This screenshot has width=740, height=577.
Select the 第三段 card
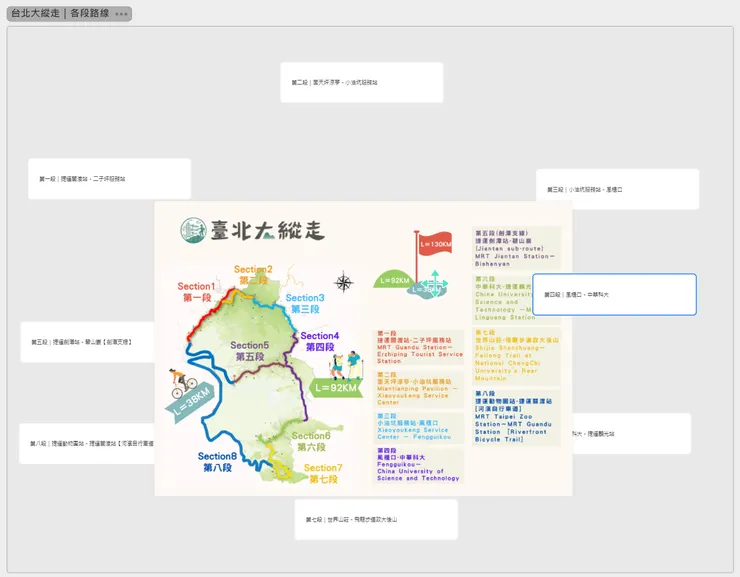[x=617, y=189]
